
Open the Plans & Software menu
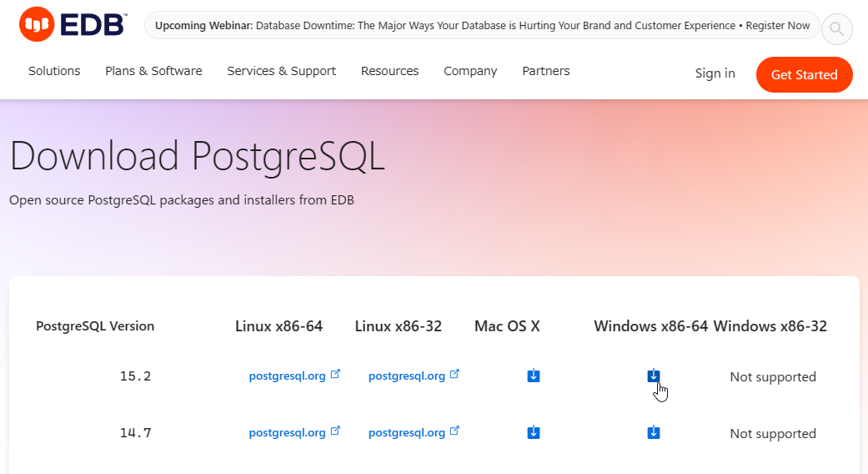(x=153, y=71)
